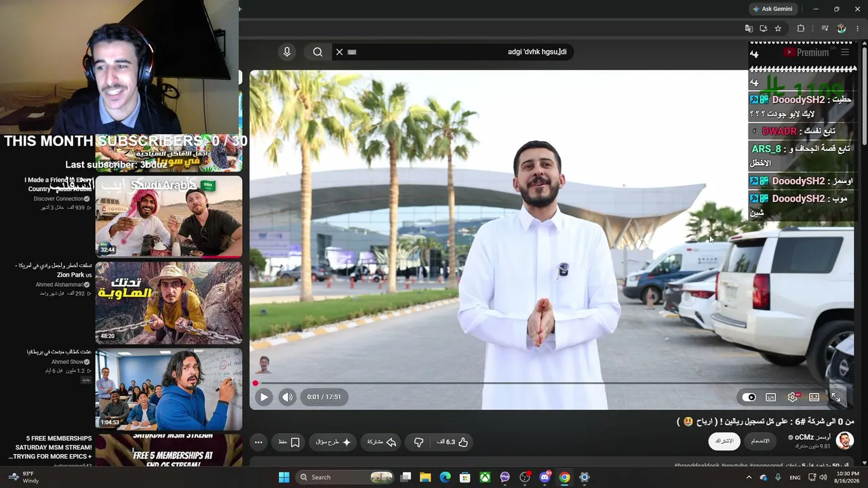The image size is (868, 488).
Task: Enter fullscreen in the video player
Action: point(835,397)
